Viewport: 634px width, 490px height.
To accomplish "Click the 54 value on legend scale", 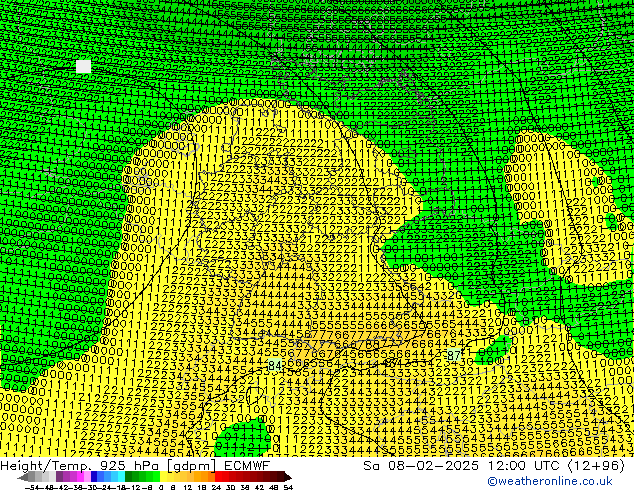I will pos(288,487).
